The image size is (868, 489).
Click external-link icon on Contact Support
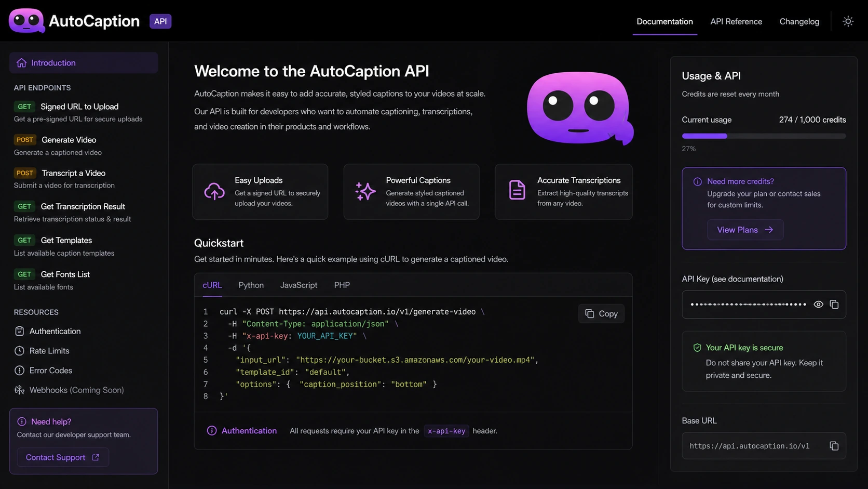(96, 457)
